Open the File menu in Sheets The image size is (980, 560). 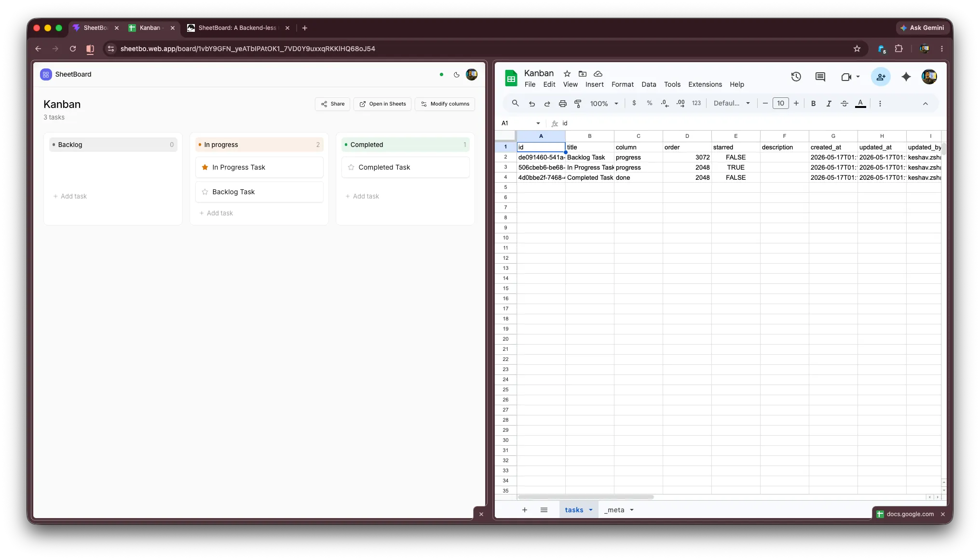pyautogui.click(x=530, y=84)
